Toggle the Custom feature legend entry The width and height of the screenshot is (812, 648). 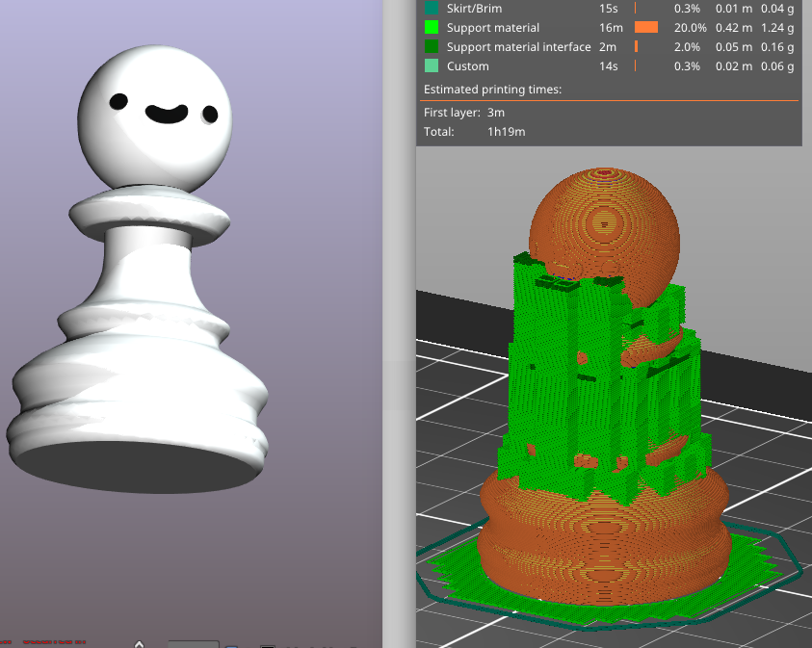tap(467, 66)
